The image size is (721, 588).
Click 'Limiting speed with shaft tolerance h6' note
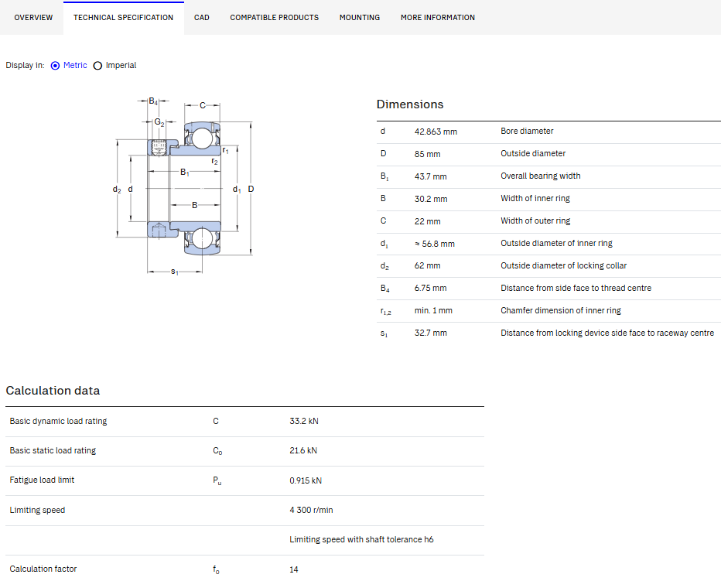tap(361, 540)
